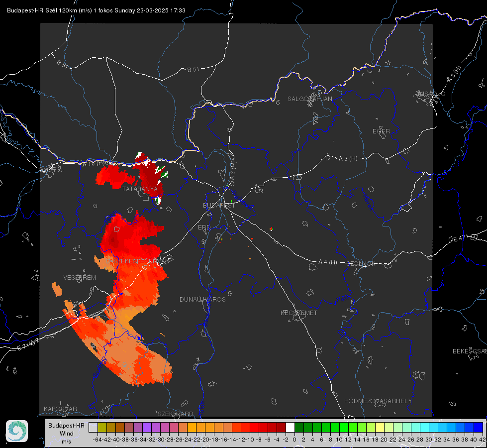Pick the white near-zero legend swatch
487x448 pixels.
pos(290,428)
